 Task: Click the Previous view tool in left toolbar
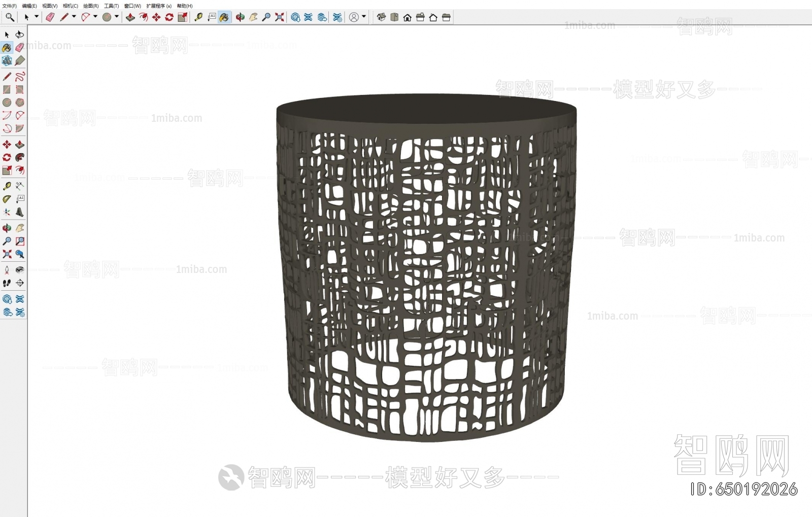pyautogui.click(x=20, y=254)
